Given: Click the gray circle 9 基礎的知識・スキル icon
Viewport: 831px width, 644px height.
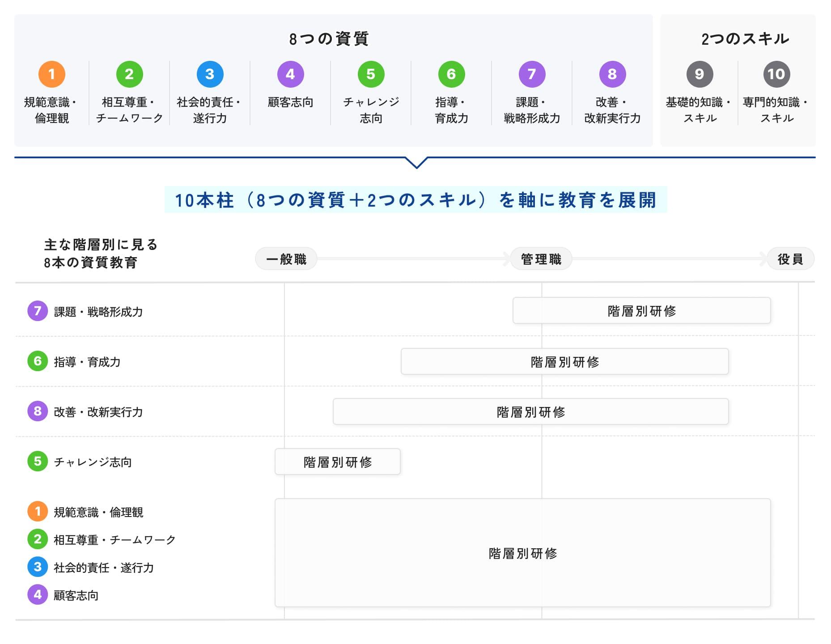Looking at the screenshot, I should tap(700, 74).
